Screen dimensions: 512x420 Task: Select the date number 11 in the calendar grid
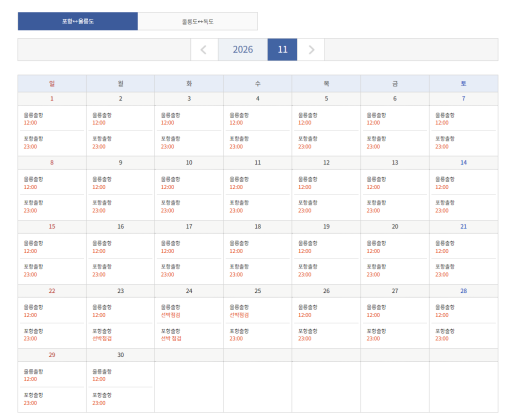(257, 162)
